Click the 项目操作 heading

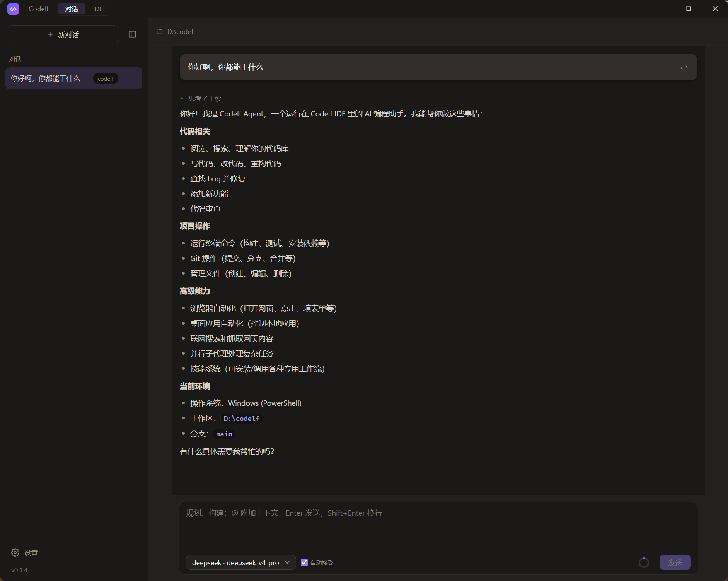point(195,226)
